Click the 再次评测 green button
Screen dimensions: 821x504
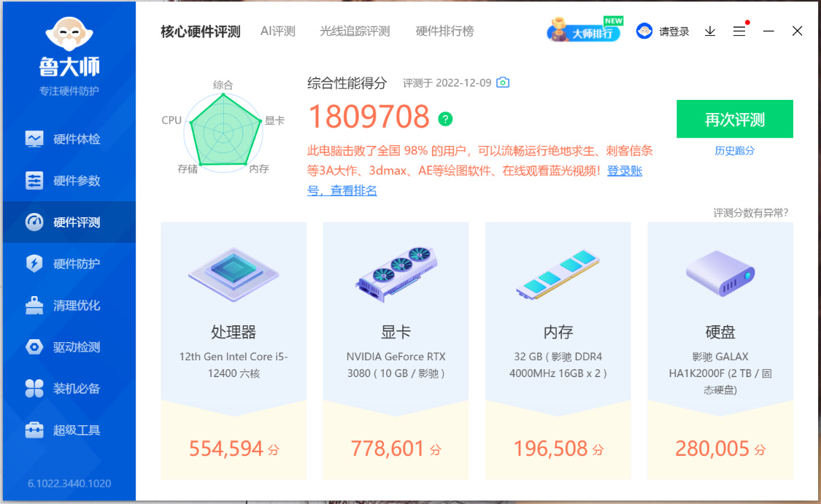click(x=735, y=120)
